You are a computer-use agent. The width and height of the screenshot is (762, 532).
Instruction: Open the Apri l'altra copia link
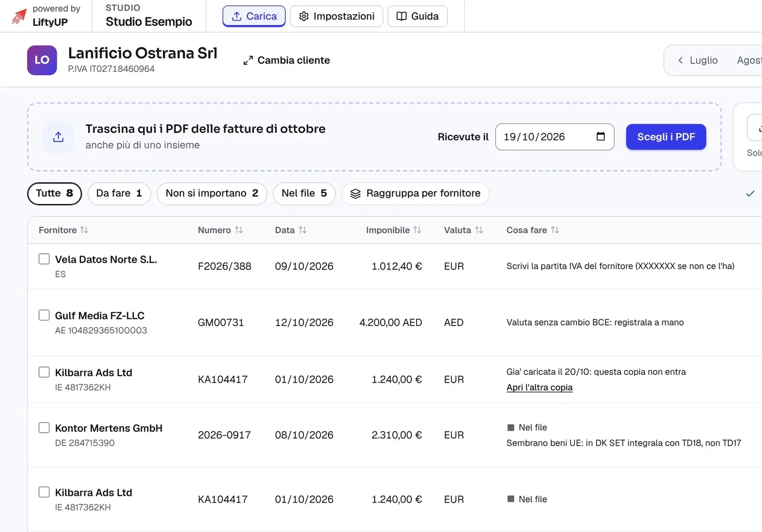(x=540, y=388)
